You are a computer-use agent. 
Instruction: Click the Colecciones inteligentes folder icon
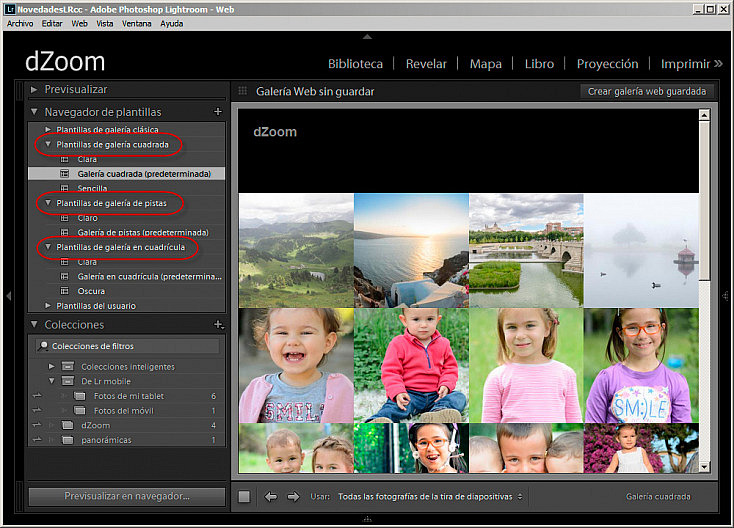(68, 366)
